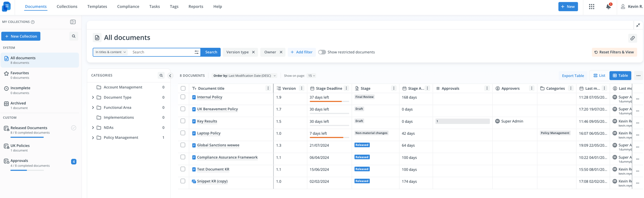Click the Search text field
The width and height of the screenshot is (644, 198).
tap(161, 52)
